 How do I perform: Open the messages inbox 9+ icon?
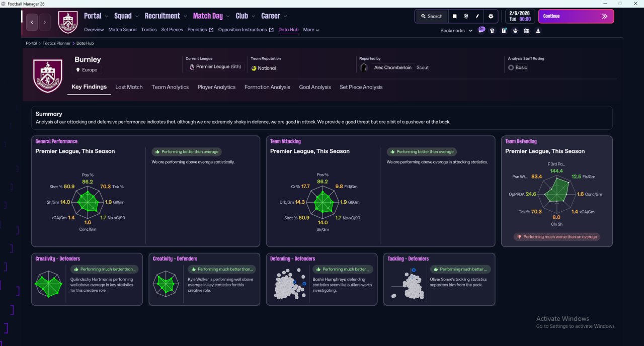(x=481, y=30)
